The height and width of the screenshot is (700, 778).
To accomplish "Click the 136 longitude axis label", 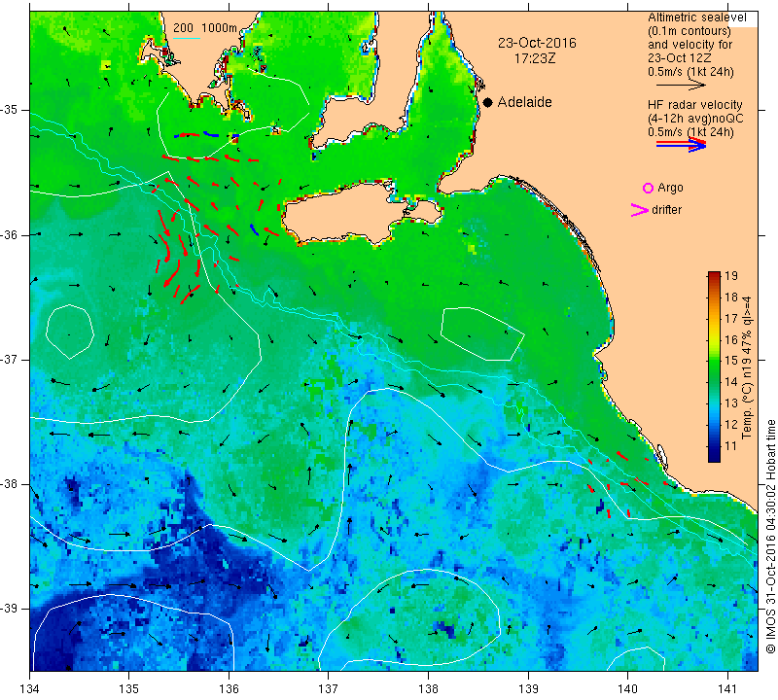I will [229, 688].
